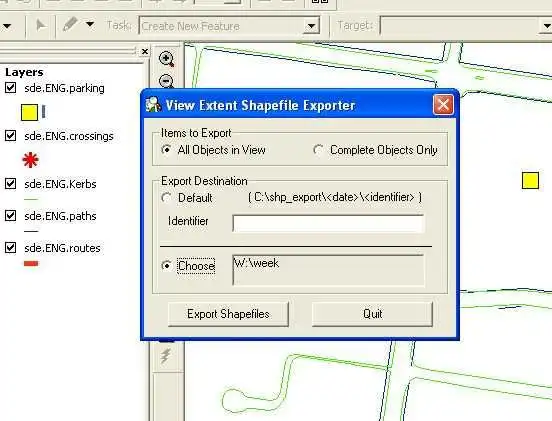The height and width of the screenshot is (421, 552).
Task: Select the Sketch pencil tool
Action: [x=70, y=25]
